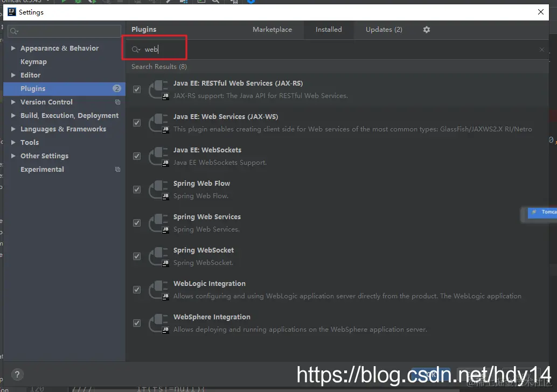Select the Spring Web Flow title
The width and height of the screenshot is (557, 392).
coord(201,184)
